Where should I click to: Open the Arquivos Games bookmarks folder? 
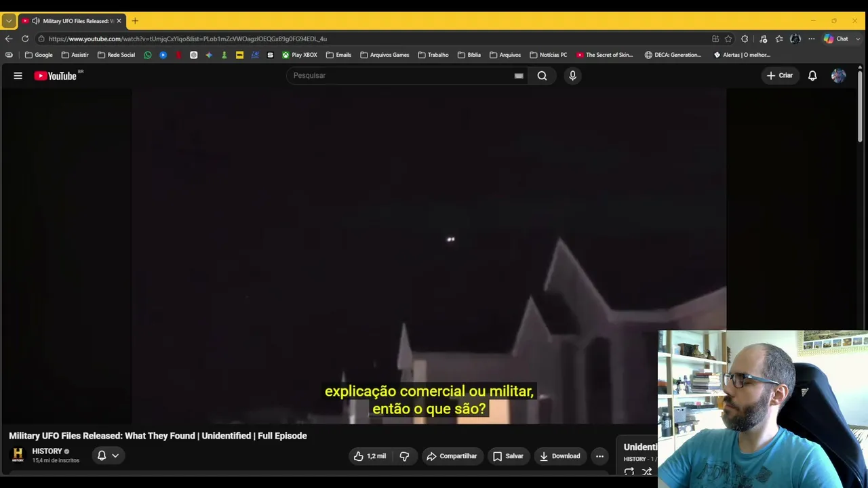coord(384,55)
